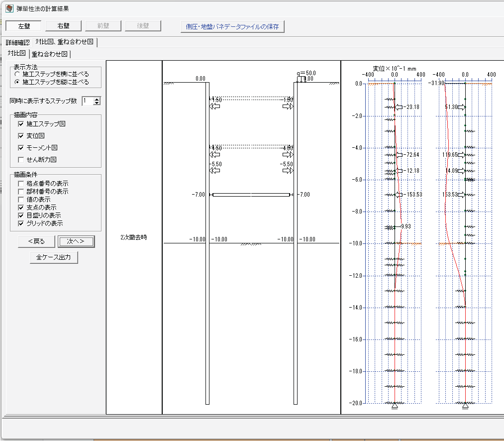Enable 格点番号の表示 checkbox
The height and width of the screenshot is (441, 504).
(21, 184)
